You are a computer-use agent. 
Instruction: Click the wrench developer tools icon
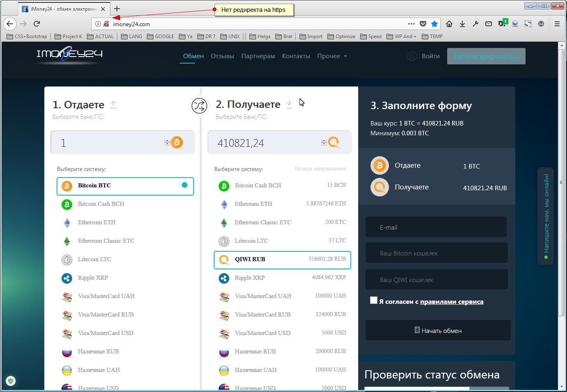tap(476, 24)
